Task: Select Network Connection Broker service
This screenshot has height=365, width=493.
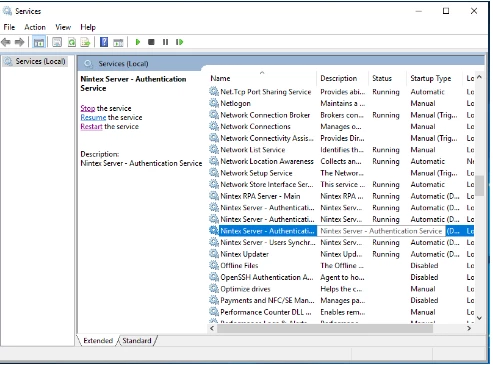Action: 265,115
